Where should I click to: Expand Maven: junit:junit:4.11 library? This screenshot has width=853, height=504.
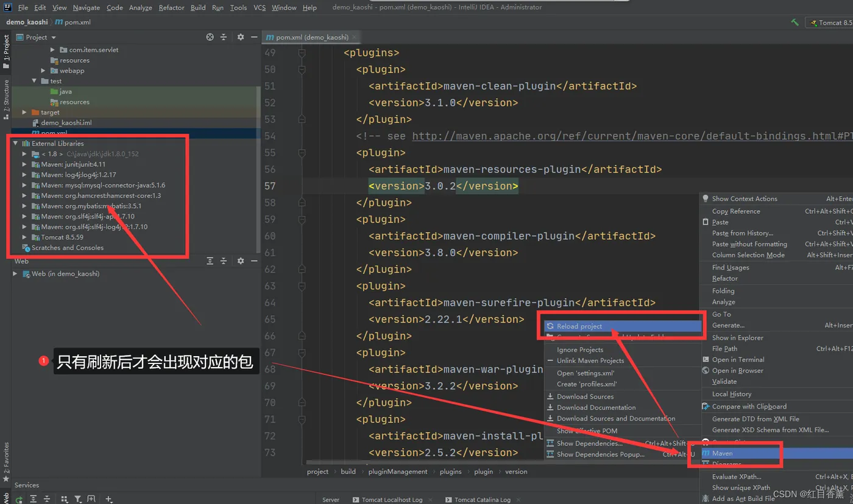point(24,164)
